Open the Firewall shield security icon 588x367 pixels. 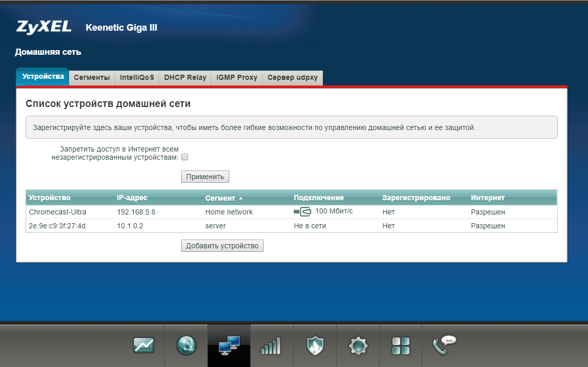point(315,346)
